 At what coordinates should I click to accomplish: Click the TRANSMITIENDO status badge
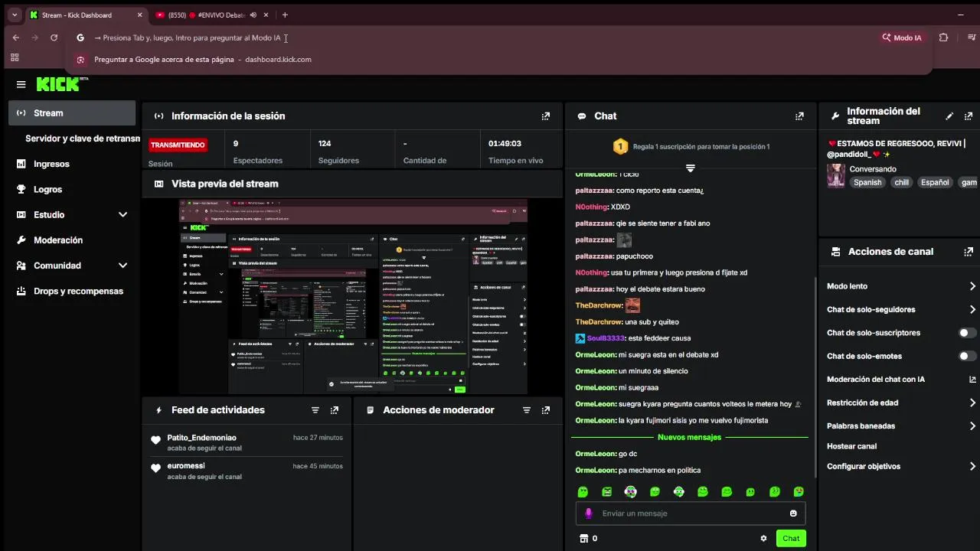click(178, 145)
